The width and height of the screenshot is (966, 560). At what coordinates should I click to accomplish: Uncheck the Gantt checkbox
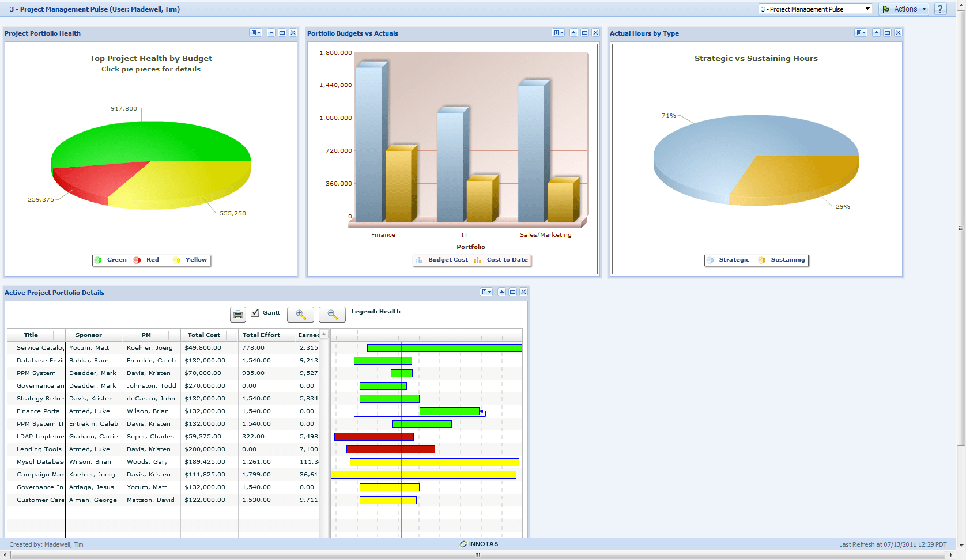coord(255,313)
